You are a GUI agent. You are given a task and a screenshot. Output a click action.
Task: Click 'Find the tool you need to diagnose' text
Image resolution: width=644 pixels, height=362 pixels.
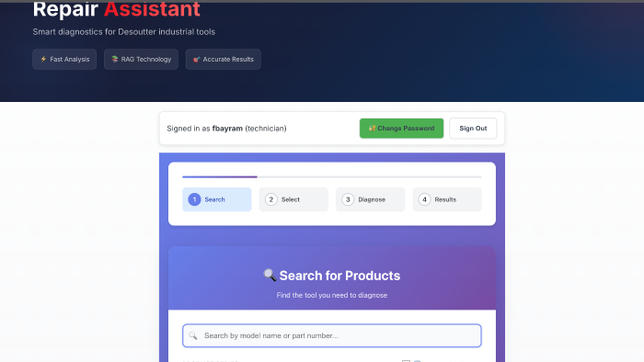tap(332, 295)
